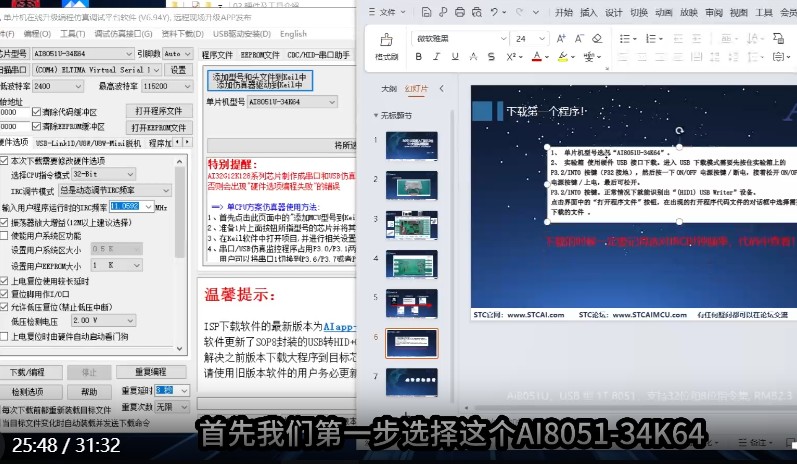Click the 重复编程 button
This screenshot has width=797, height=464.
(x=150, y=372)
